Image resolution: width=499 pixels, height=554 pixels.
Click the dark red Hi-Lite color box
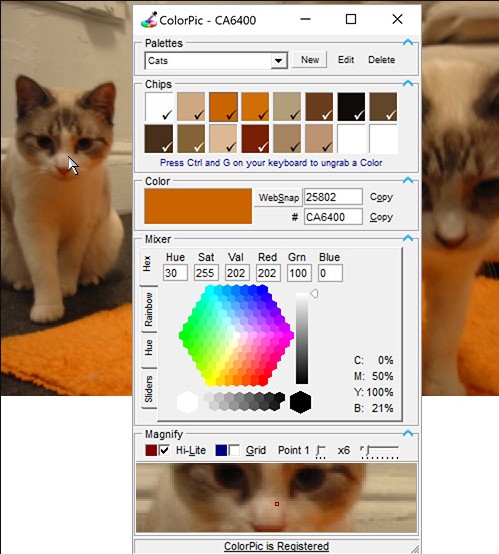[151, 450]
